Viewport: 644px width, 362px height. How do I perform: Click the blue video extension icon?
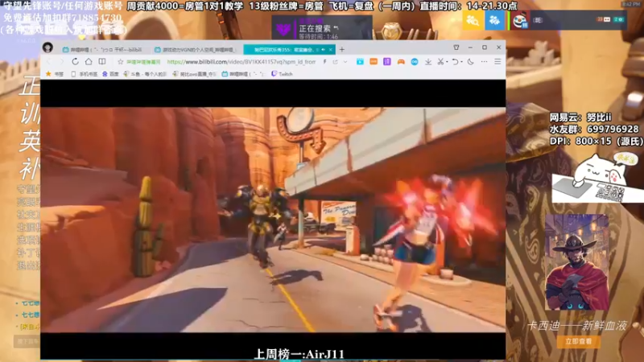tap(360, 62)
